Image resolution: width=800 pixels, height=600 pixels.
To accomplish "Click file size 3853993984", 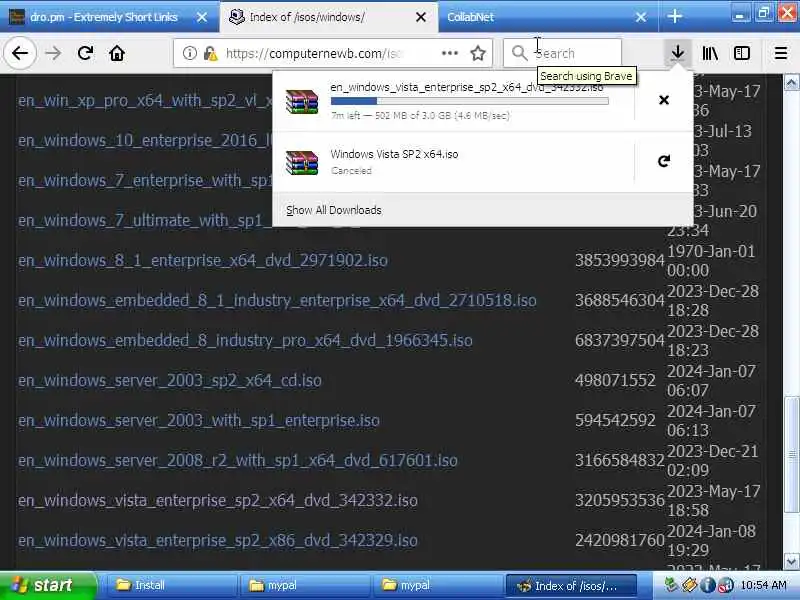I will 619,260.
